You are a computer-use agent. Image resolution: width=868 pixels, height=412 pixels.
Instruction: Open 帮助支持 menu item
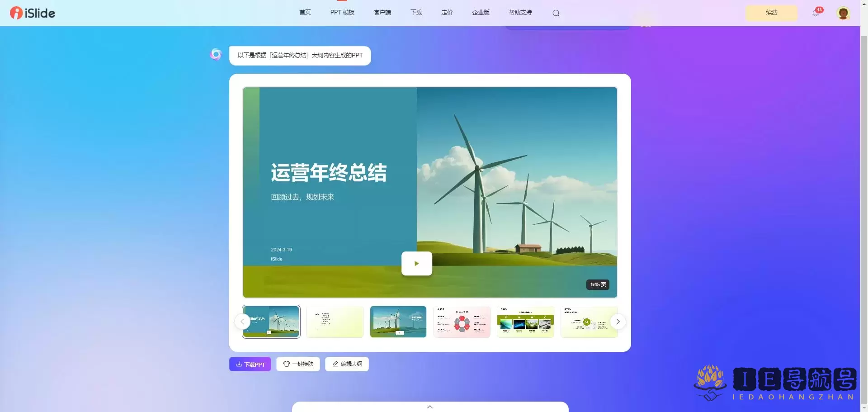520,13
